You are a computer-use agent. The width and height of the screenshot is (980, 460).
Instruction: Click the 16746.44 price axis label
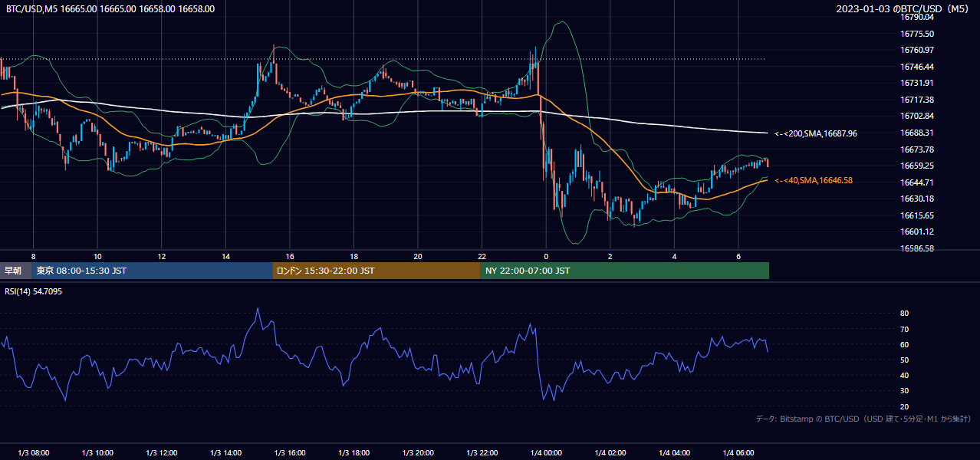[917, 67]
